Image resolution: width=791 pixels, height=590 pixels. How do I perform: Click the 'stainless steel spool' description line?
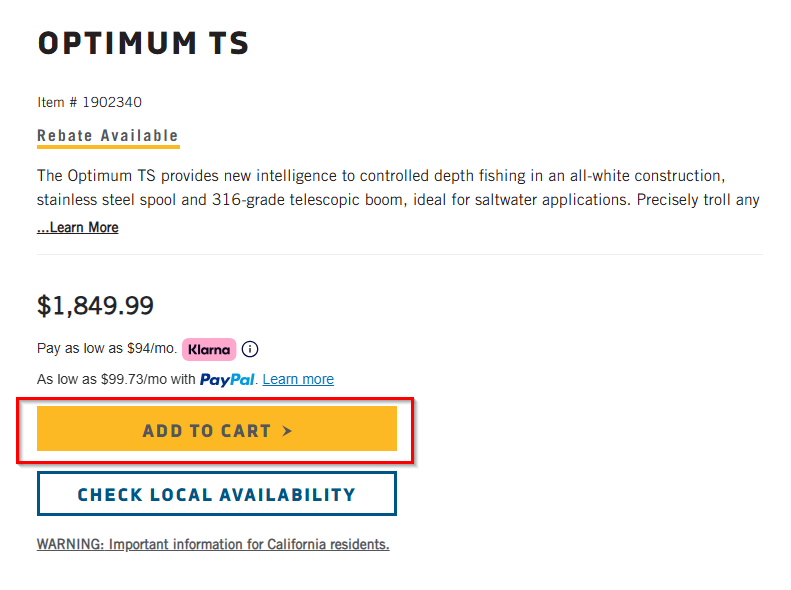click(x=398, y=200)
